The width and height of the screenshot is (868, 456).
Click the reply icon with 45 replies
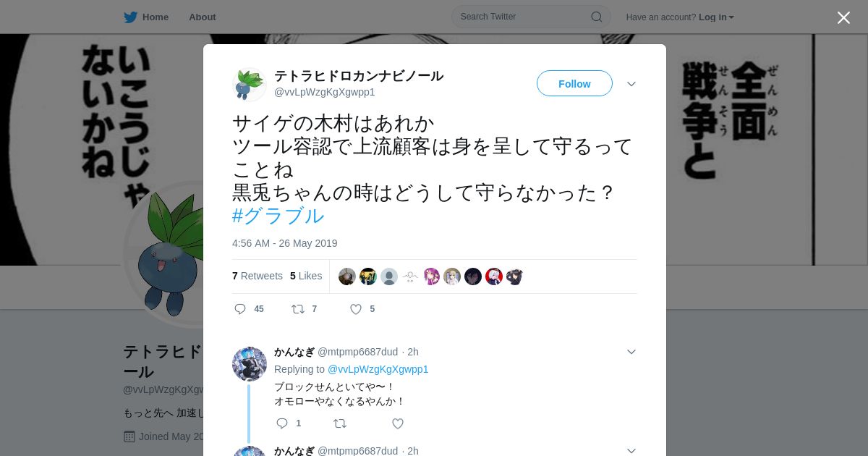pyautogui.click(x=240, y=309)
